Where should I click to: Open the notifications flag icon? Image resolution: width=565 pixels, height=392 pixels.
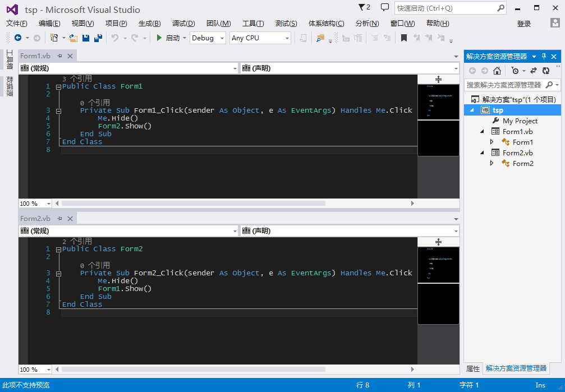tap(364, 8)
